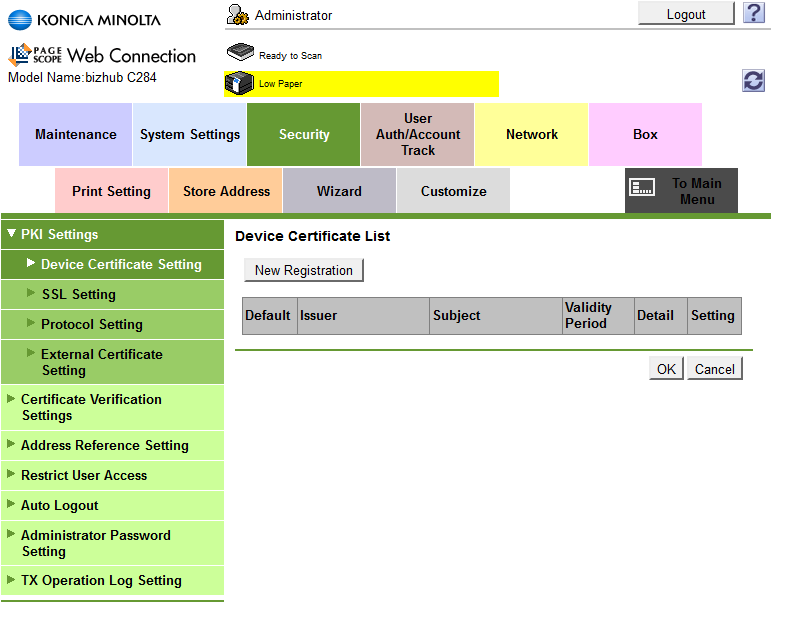Viewport: 800px width, 618px height.
Task: Expand the Auto Logout section
Action: [58, 505]
